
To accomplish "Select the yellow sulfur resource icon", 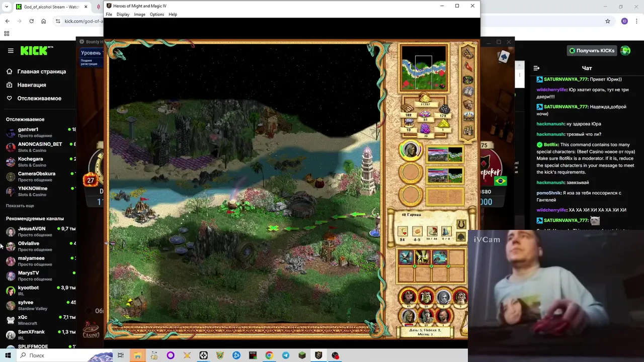I will click(443, 123).
